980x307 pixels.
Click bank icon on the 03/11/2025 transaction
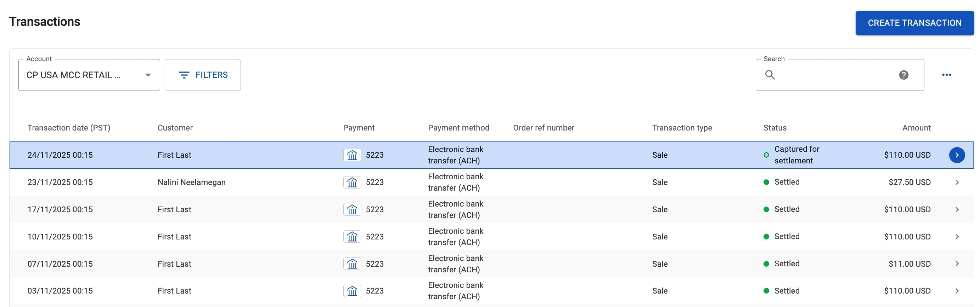point(352,291)
